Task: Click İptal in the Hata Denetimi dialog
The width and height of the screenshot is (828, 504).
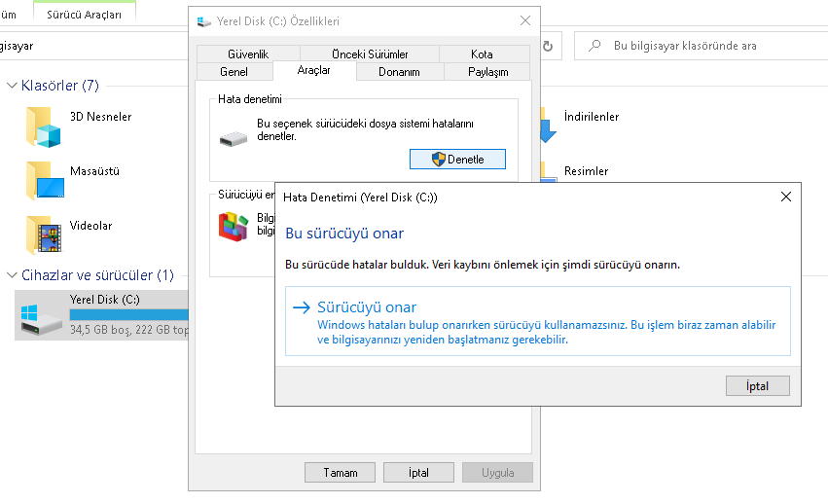Action: [757, 385]
